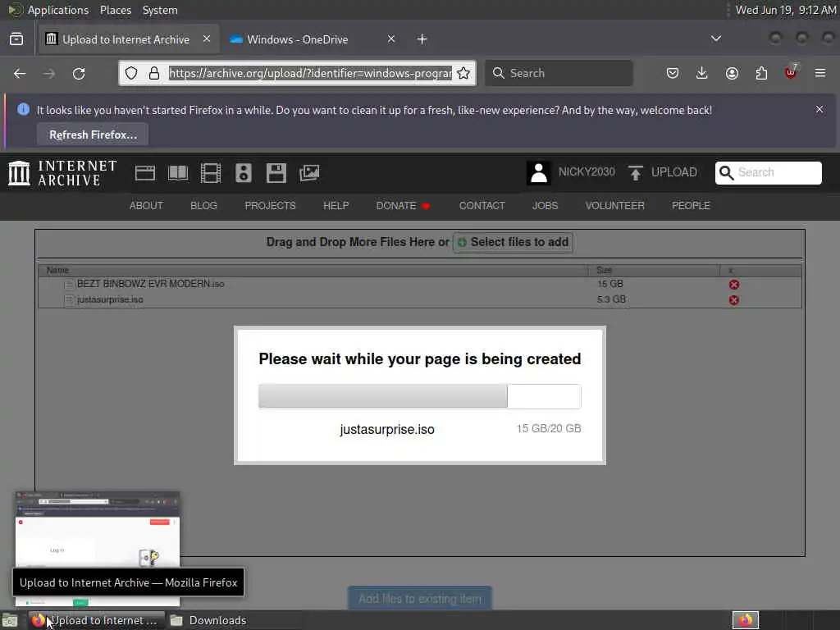Click the Internet Archive Search box
Viewport: 840px width, 630px height.
768,172
